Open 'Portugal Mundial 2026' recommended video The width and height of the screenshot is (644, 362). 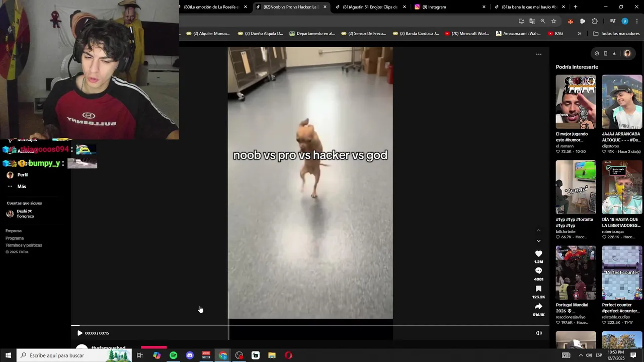point(576,273)
